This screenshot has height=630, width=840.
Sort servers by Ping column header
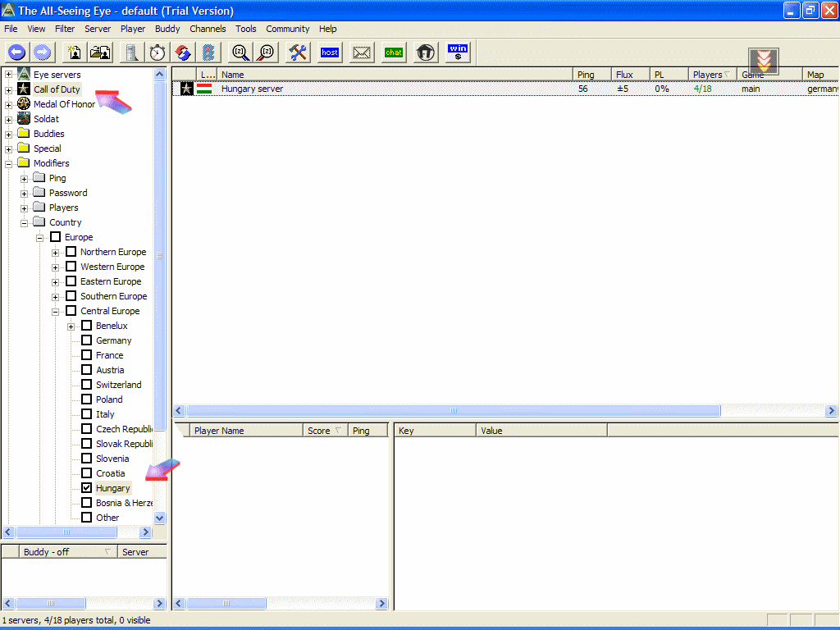592,75
